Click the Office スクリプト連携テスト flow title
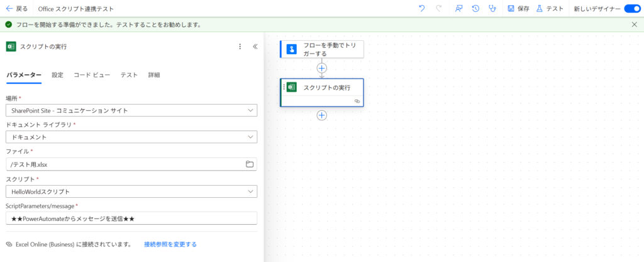Image resolution: width=644 pixels, height=262 pixels. coord(76,9)
